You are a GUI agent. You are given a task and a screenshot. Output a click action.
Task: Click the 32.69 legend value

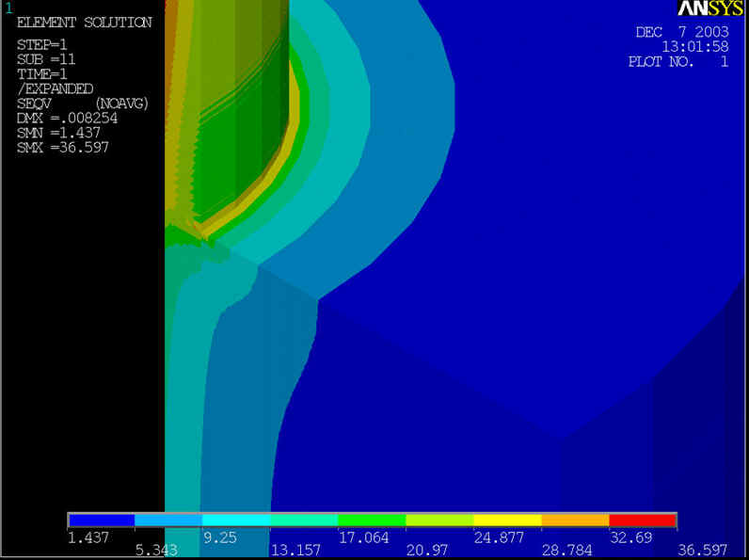click(x=631, y=538)
